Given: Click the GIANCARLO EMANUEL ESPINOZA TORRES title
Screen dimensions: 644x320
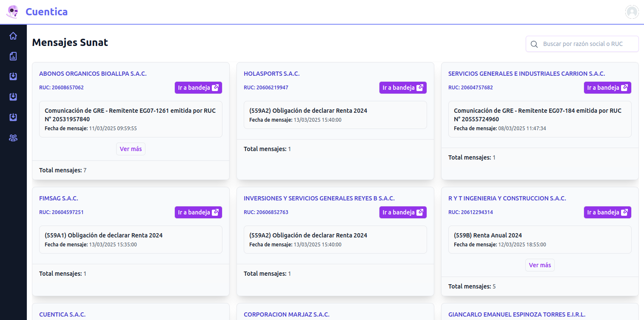Looking at the screenshot, I should coord(516,314).
